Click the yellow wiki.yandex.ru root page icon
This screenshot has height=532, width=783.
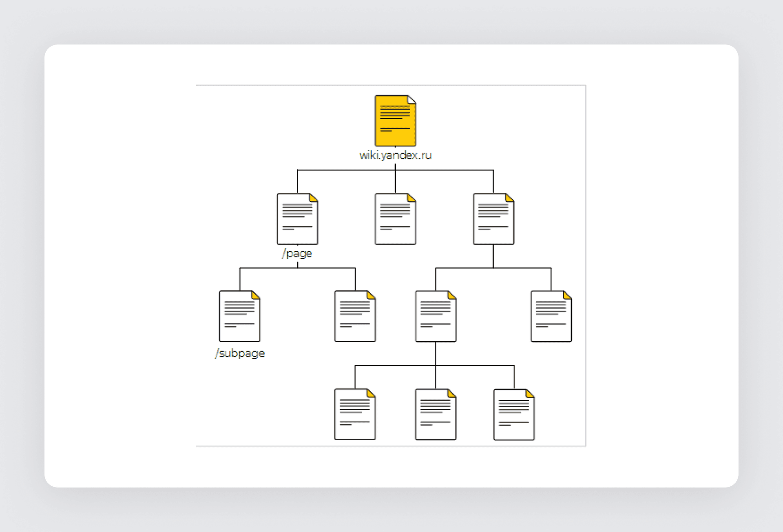395,121
